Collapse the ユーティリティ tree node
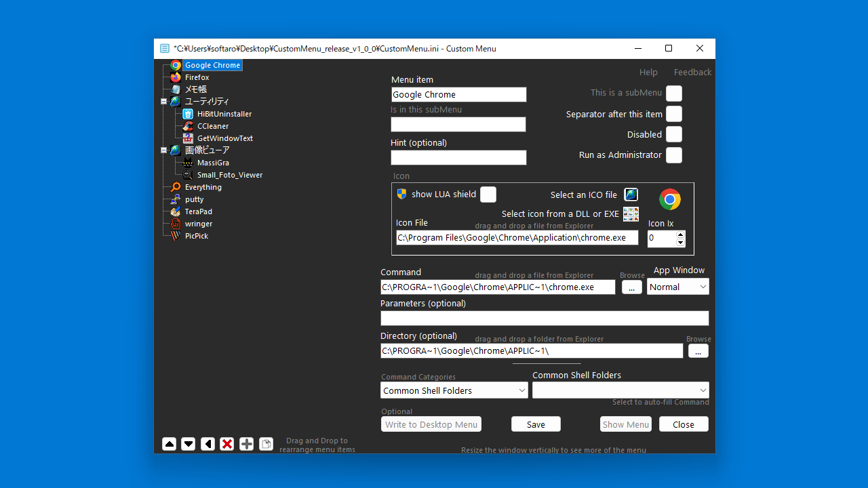 click(x=163, y=102)
